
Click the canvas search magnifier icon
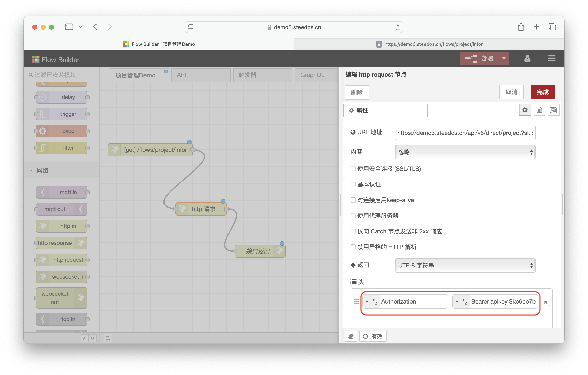tap(108, 338)
